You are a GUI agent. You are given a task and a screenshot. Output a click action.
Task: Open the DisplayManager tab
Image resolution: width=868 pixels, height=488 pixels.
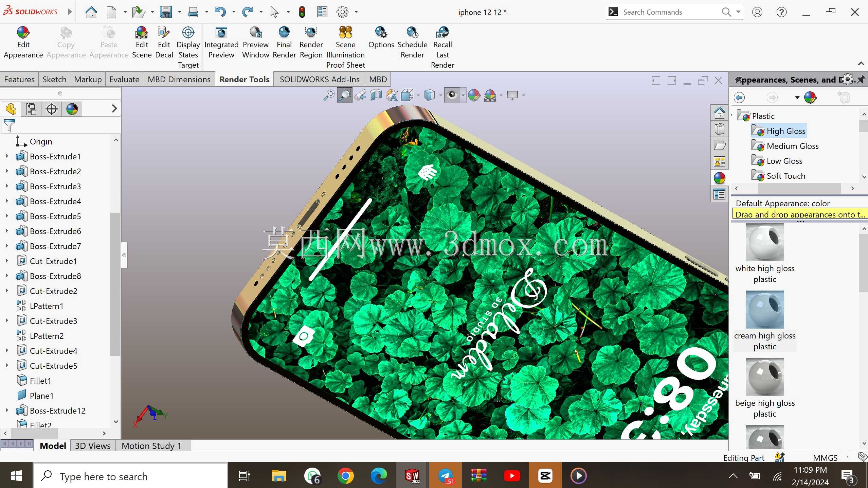click(72, 109)
